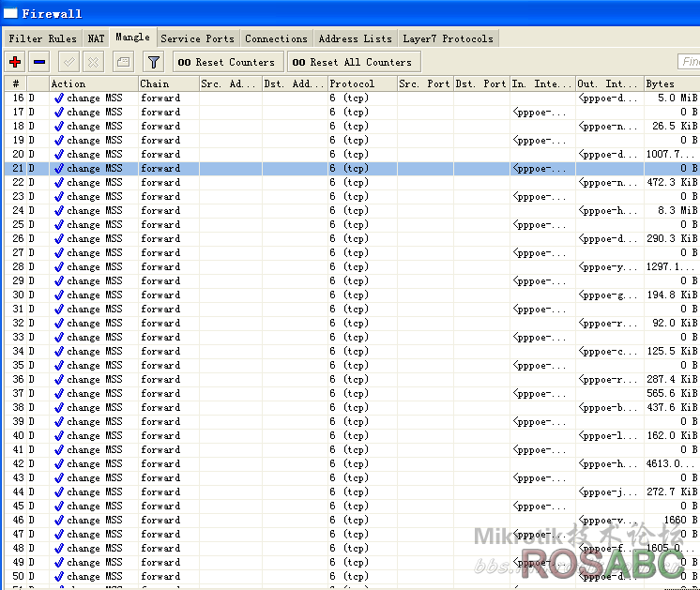Sort by the Protocol column header
Screen dimensions: 700x590
coord(362,83)
